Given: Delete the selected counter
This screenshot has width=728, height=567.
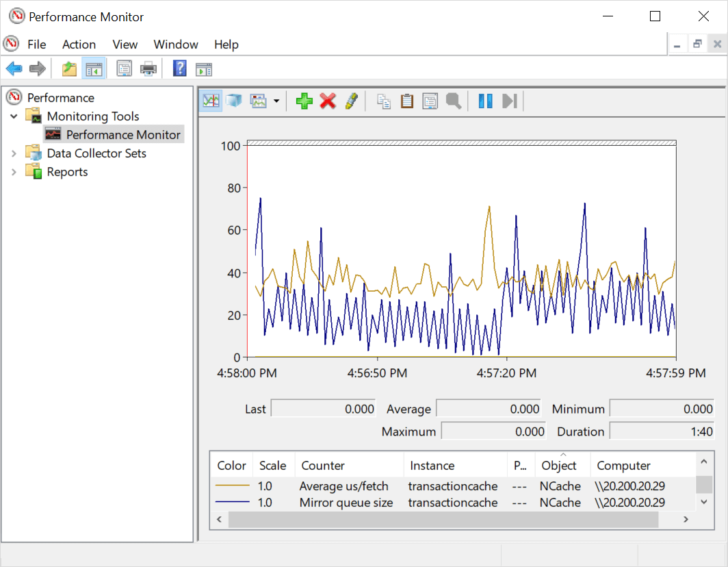Looking at the screenshot, I should (x=328, y=101).
